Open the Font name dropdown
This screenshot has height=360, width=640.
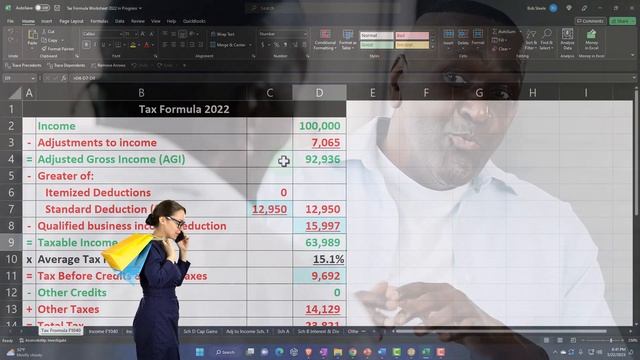coord(121,34)
